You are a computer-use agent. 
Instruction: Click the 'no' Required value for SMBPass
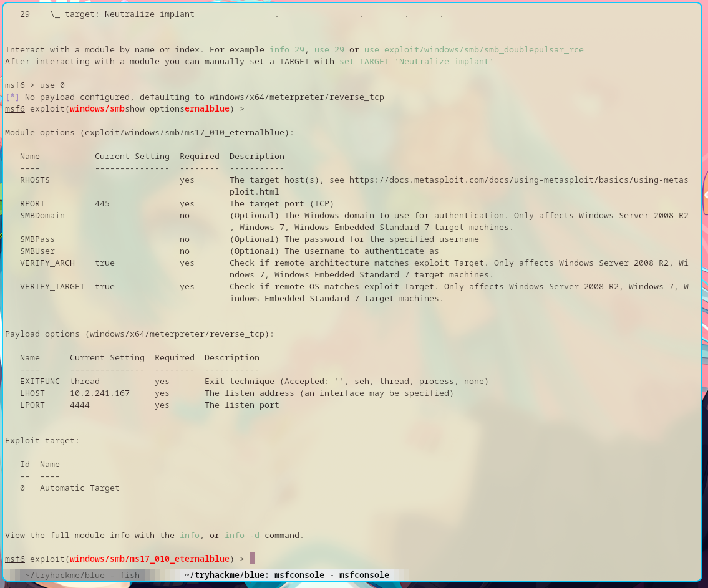(185, 239)
